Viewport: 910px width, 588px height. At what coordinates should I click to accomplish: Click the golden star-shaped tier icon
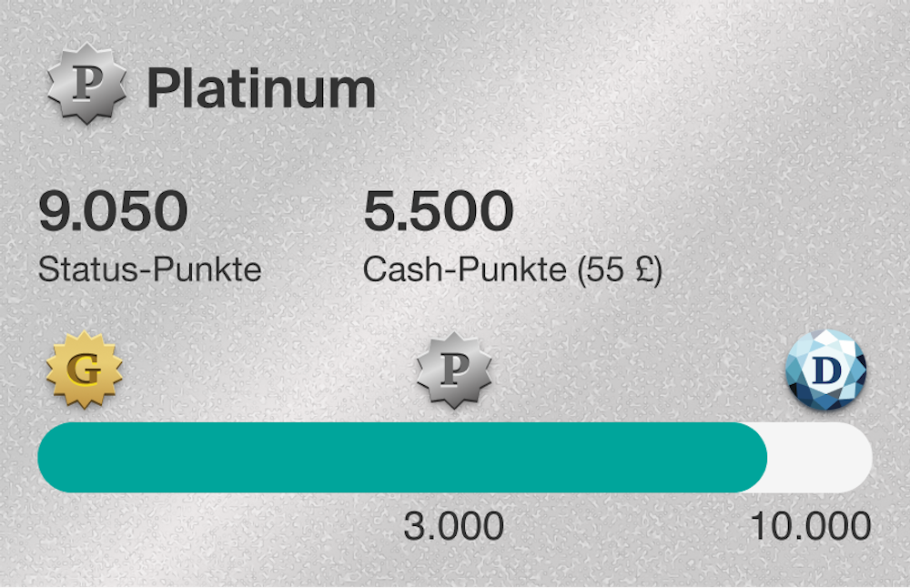85,370
